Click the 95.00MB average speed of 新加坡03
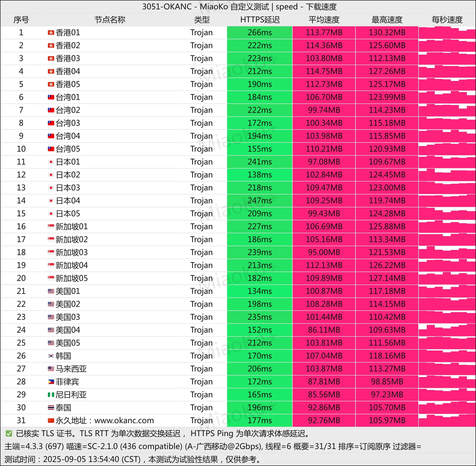The image size is (476, 466). tap(324, 252)
